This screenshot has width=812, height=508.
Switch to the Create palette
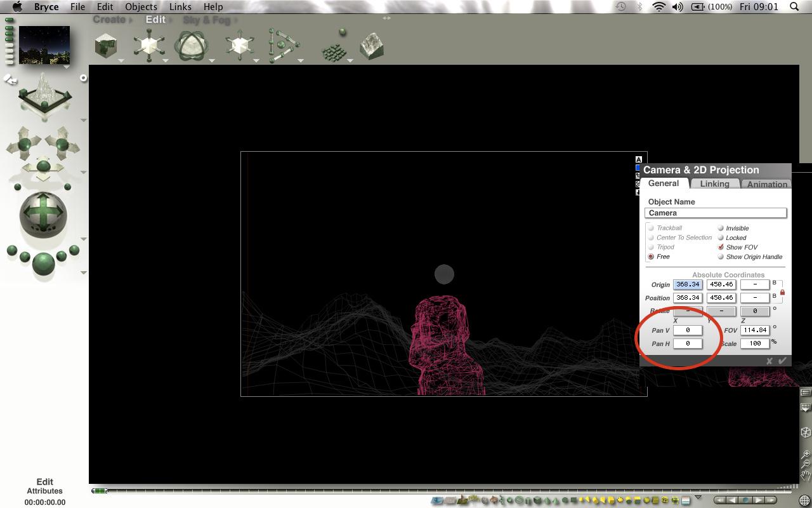[x=109, y=20]
